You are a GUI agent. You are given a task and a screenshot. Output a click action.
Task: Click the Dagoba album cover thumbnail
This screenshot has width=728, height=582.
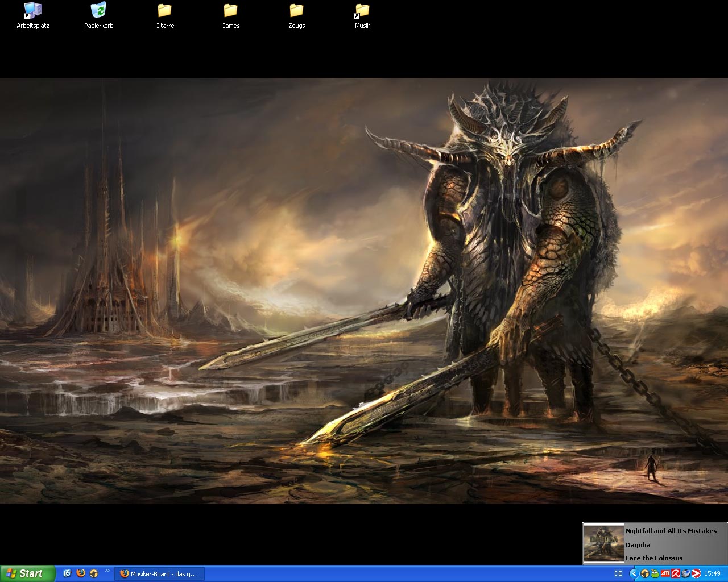tap(603, 543)
